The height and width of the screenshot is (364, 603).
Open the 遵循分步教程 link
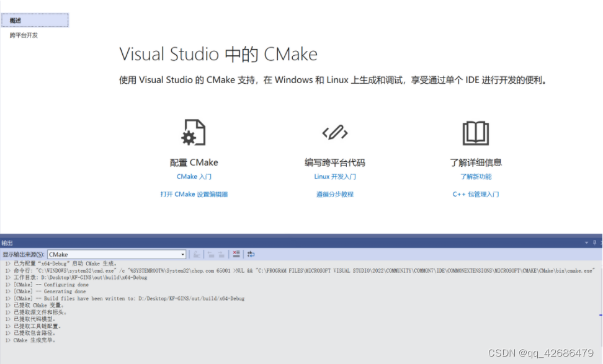coord(335,194)
